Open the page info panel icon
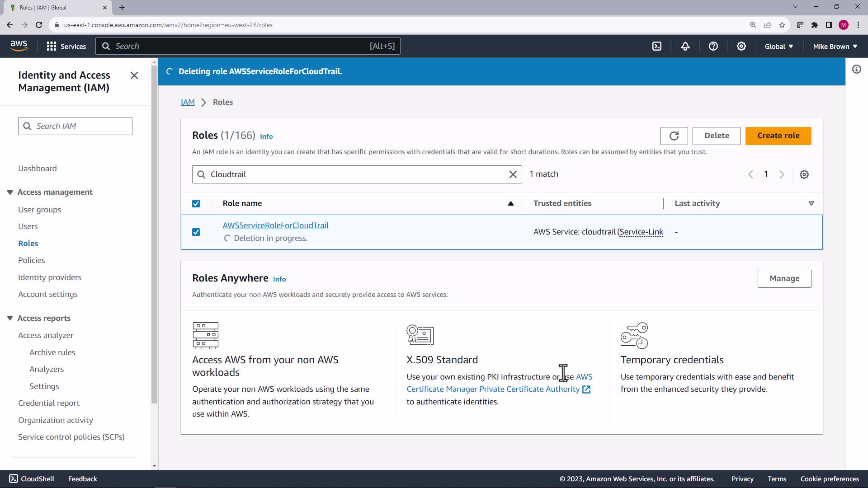868x488 pixels. pos(856,69)
